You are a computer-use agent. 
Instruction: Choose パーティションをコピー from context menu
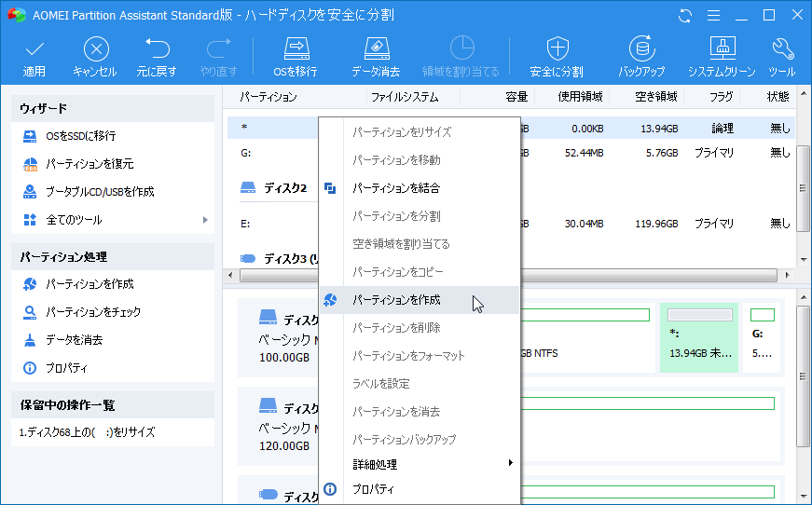click(x=420, y=272)
